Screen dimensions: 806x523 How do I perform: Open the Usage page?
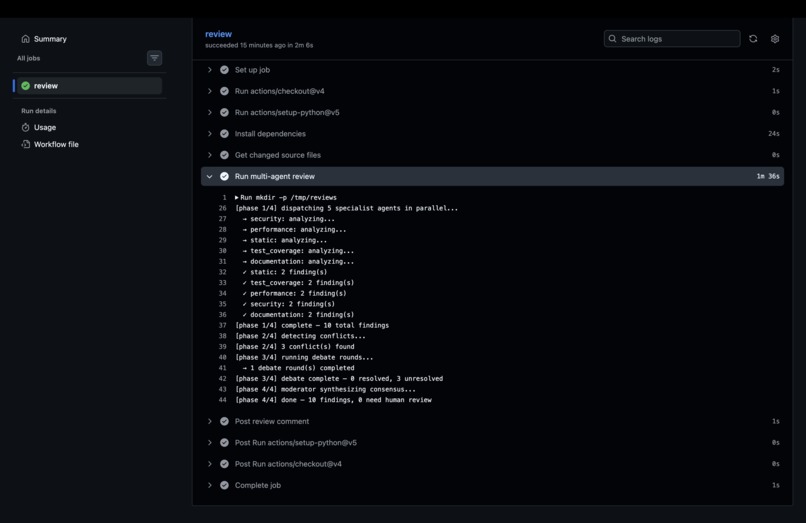(x=45, y=128)
